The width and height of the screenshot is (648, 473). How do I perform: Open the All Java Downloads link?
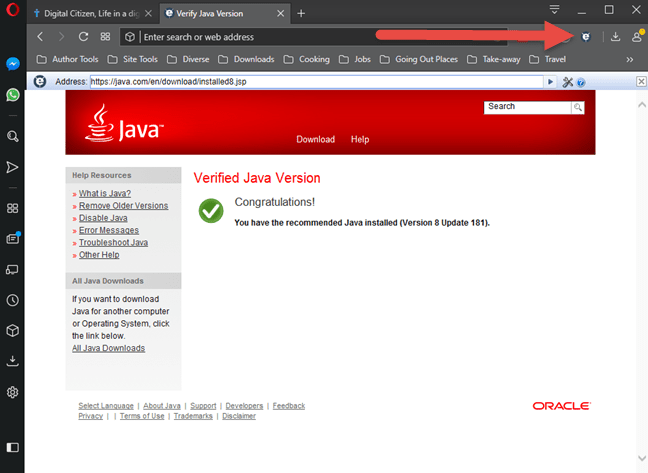109,348
